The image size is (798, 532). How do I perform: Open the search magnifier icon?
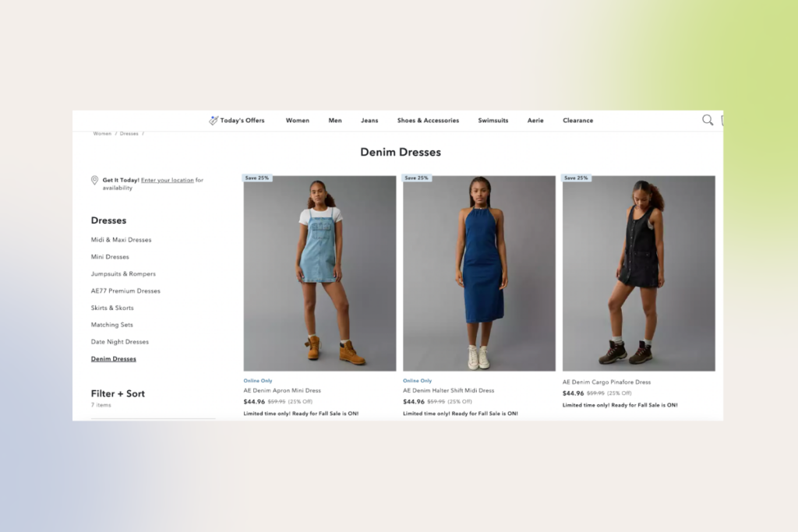pyautogui.click(x=708, y=120)
